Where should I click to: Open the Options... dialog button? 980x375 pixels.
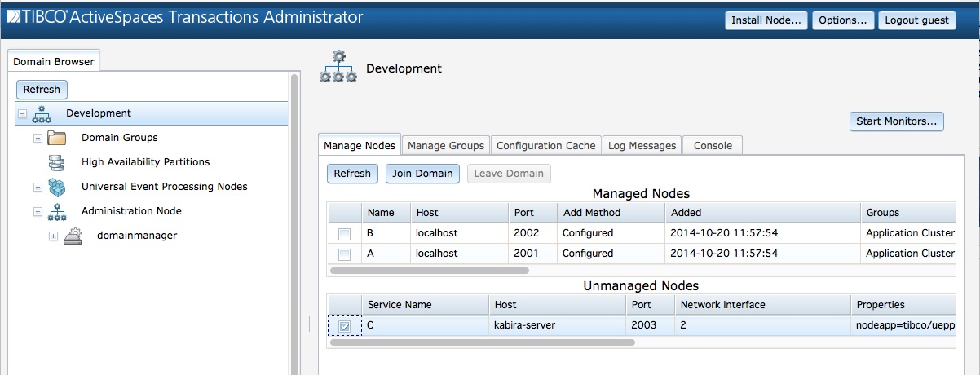[x=843, y=20]
